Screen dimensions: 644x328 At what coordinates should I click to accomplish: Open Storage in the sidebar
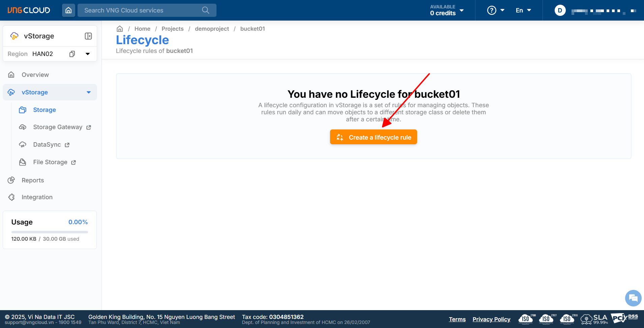(44, 110)
